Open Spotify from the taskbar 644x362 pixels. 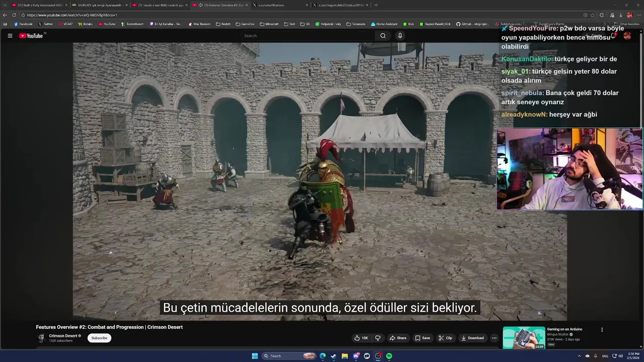pos(389,356)
